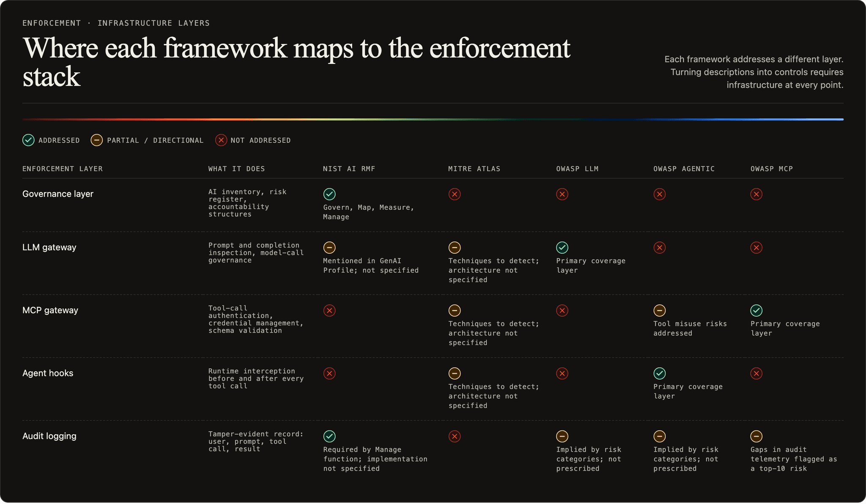866x504 pixels.
Task: Click LLM gateway MITRE ATLAS partial icon
Action: click(x=455, y=247)
